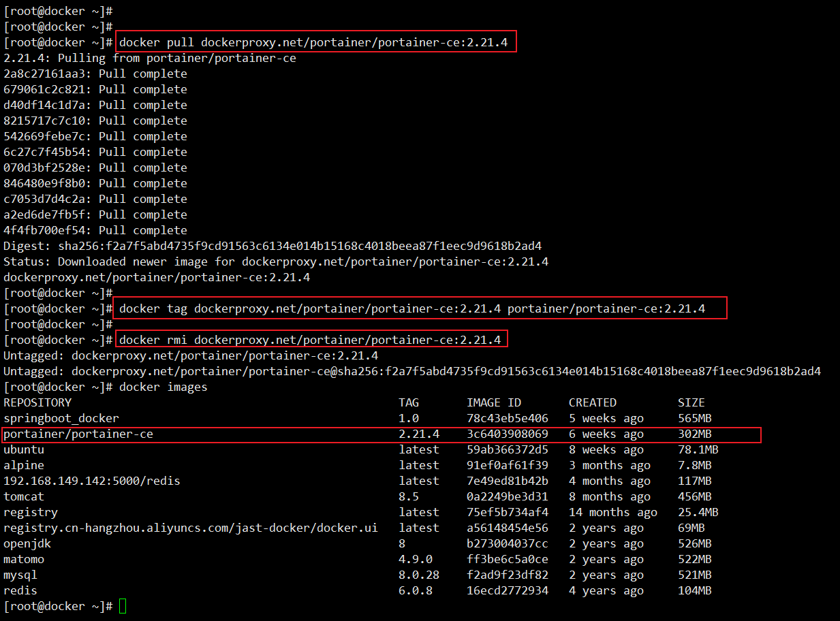Click image ID b273004037cc

point(508,543)
